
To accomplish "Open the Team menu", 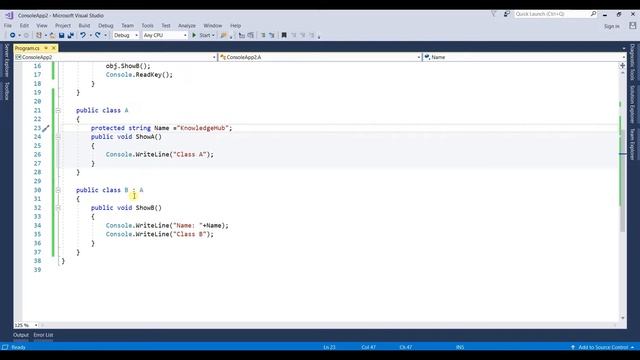I will [x=127, y=26].
